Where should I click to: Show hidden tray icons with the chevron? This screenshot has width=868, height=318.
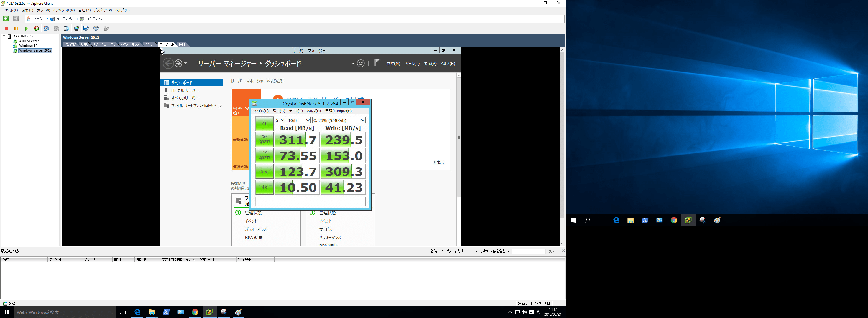point(510,312)
